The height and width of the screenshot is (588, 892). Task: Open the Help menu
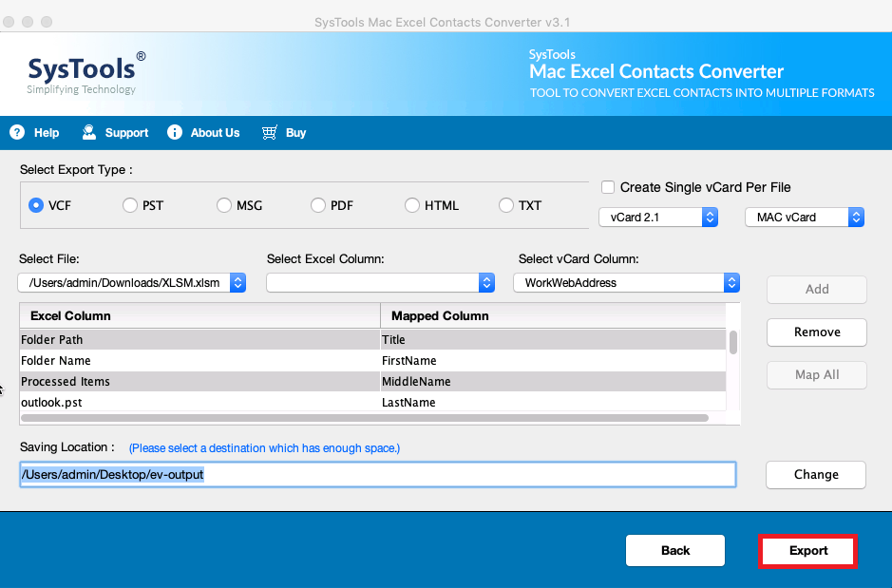34,132
